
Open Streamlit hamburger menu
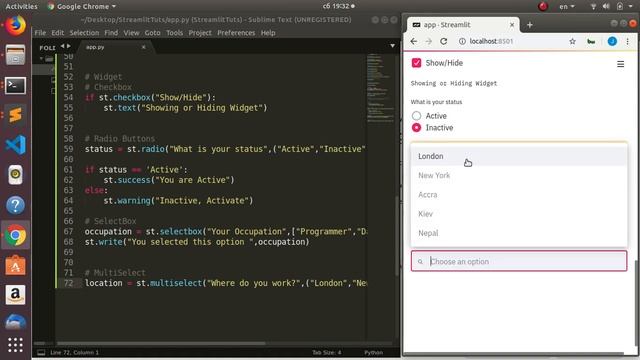click(620, 64)
